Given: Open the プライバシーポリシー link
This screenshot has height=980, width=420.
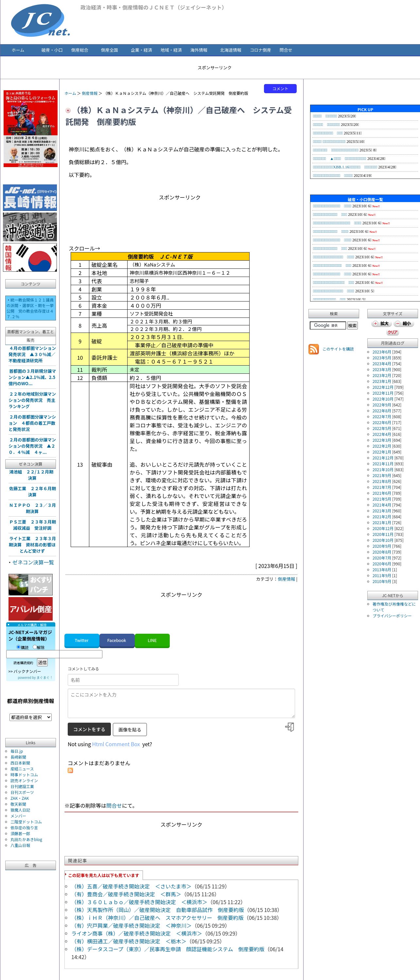Looking at the screenshot, I should [x=392, y=615].
